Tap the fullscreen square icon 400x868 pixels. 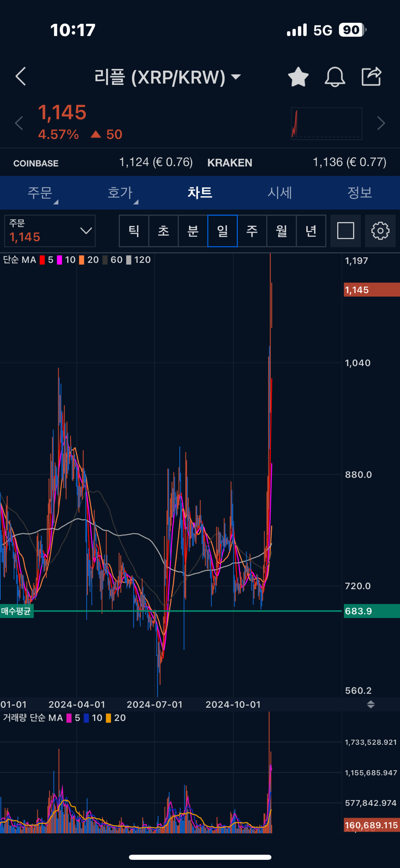pos(346,231)
